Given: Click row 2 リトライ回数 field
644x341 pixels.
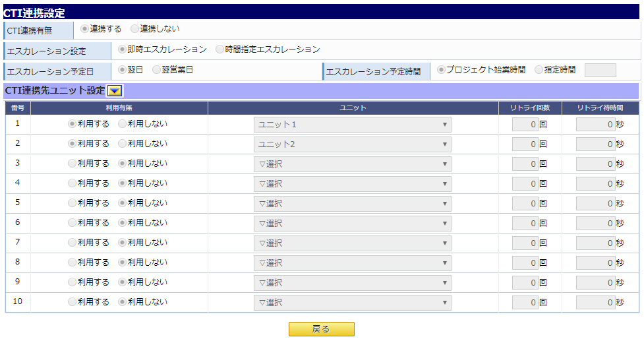Looking at the screenshot, I should pyautogui.click(x=525, y=144).
